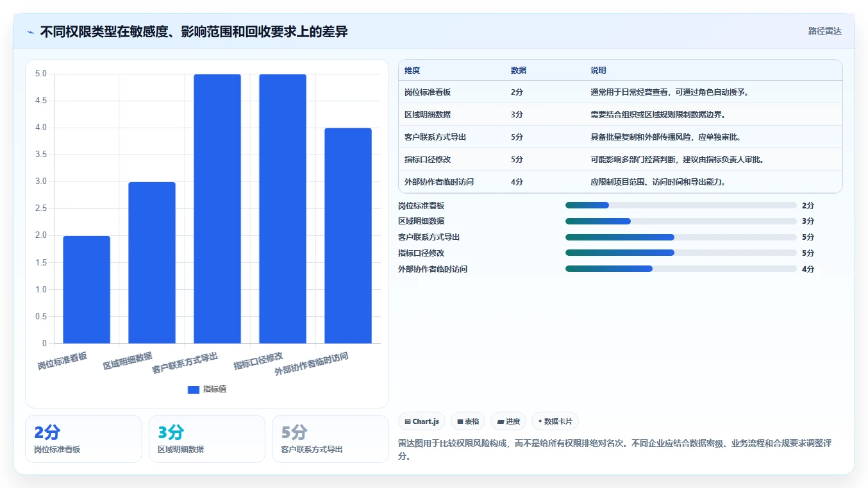Click the footnote paragraph beginning 雷达图用于比较权限风险构成
This screenshot has height=488, width=868.
pos(615,450)
